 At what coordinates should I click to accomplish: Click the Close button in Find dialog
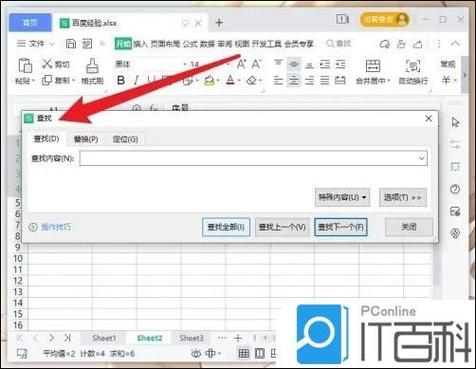[x=409, y=227]
